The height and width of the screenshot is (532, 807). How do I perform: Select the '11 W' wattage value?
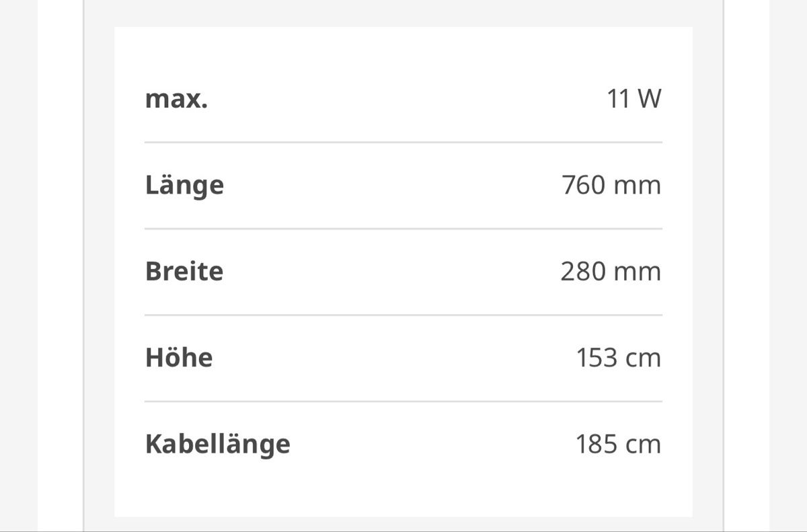[x=634, y=100]
